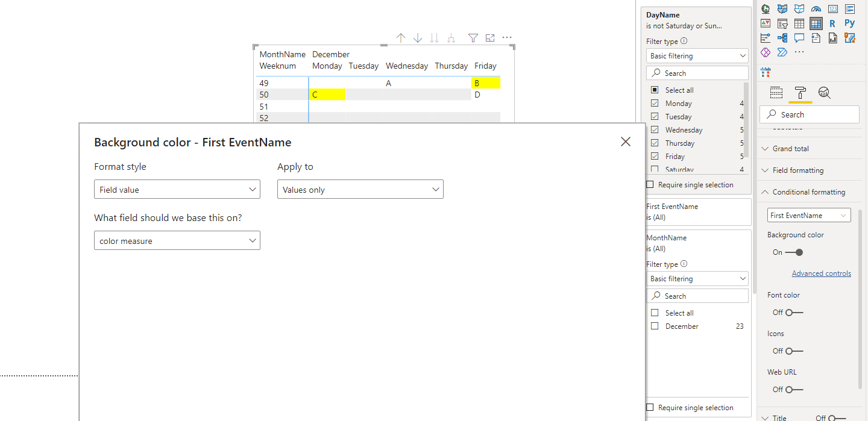Viewport: 868px width, 421px height.
Task: Select the Filled map visual icon
Action: pos(782,8)
